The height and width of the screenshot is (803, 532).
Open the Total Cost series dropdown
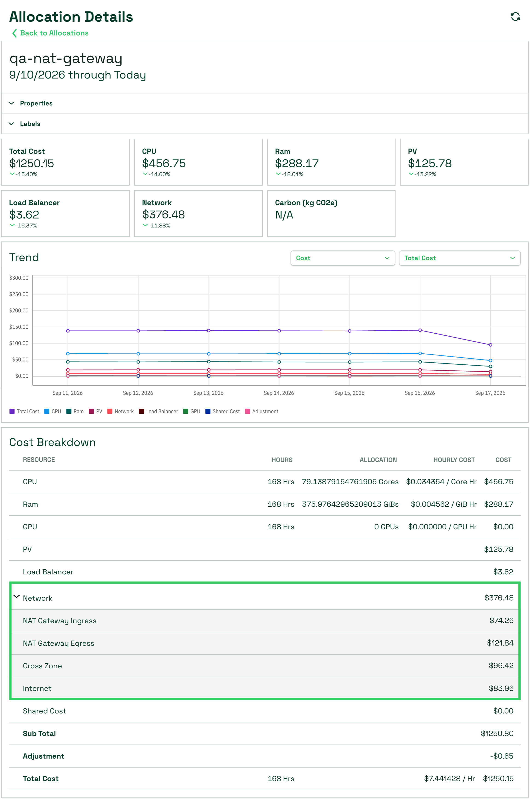point(459,258)
